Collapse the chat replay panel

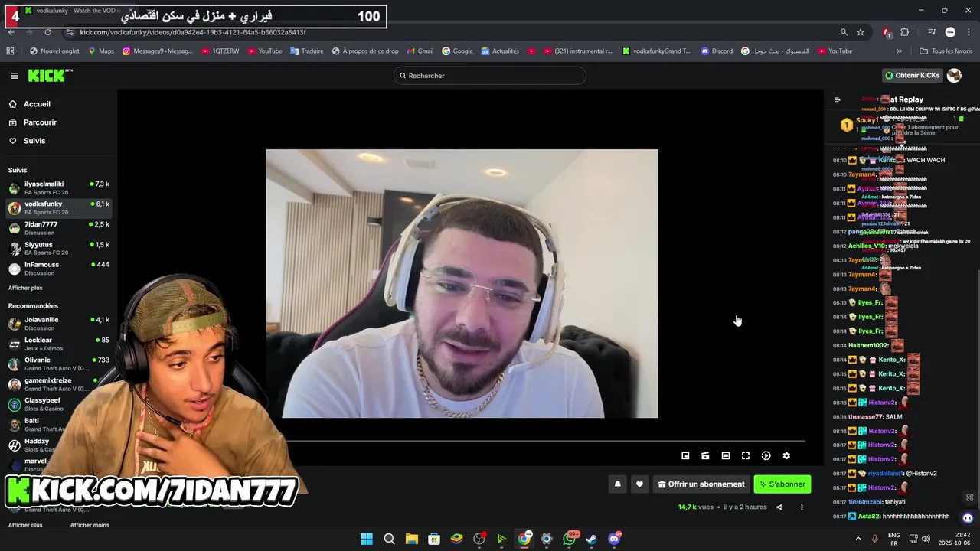838,99
